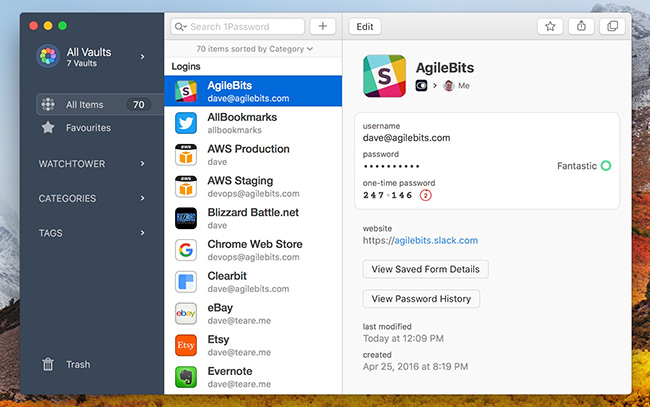650x407 pixels.
Task: Click the star favorite icon in toolbar
Action: [x=550, y=27]
